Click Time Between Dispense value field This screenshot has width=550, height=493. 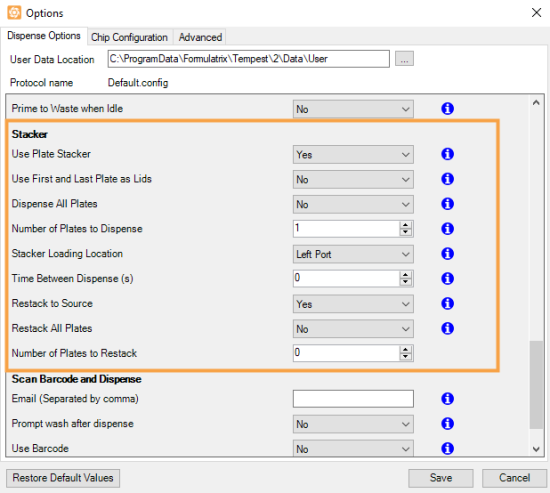pyautogui.click(x=347, y=279)
